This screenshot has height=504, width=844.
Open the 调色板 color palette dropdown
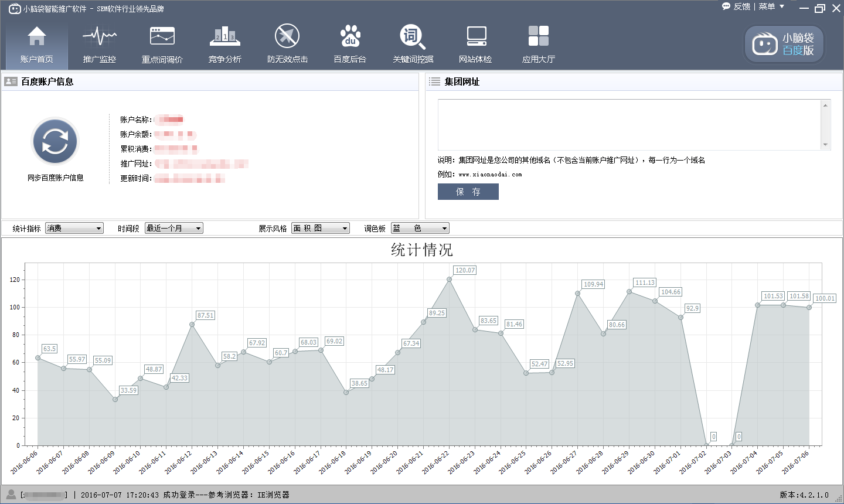[420, 229]
